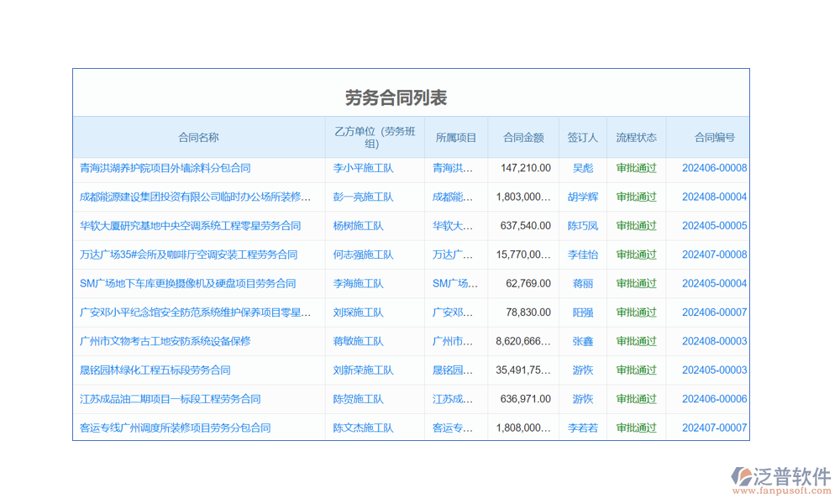Open 青海洪湖养护院项目外墙涂料分包合同 contract link

165,168
